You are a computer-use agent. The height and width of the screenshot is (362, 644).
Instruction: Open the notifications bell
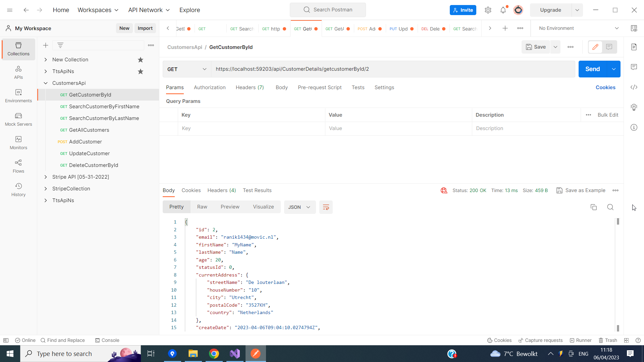pyautogui.click(x=503, y=10)
